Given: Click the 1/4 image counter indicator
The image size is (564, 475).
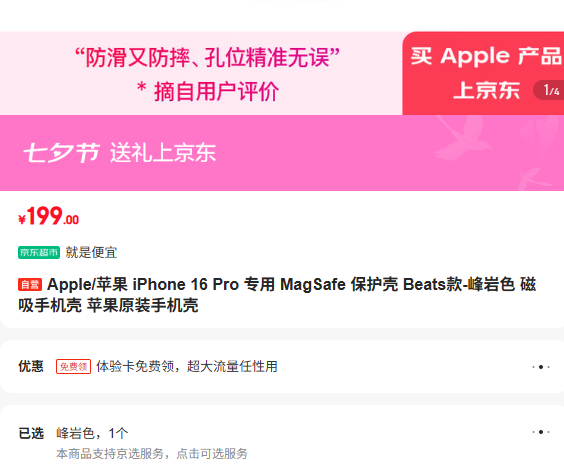Looking at the screenshot, I should (550, 90).
